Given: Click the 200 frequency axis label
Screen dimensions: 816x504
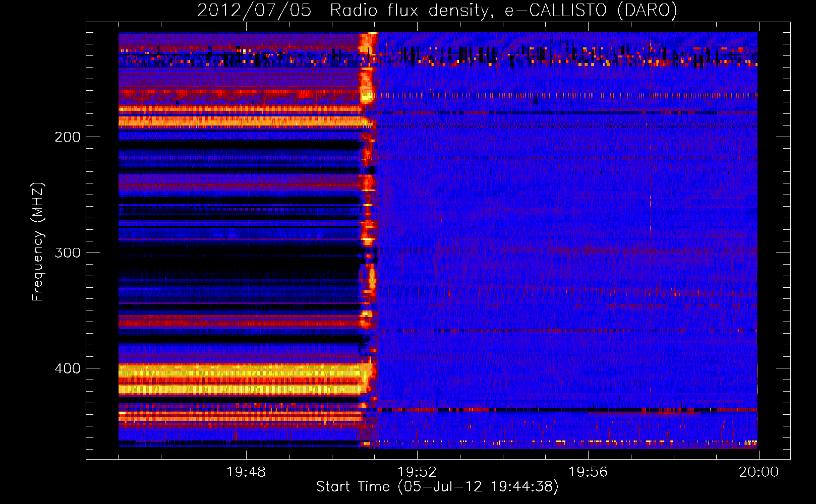Looking at the screenshot, I should coord(68,137).
